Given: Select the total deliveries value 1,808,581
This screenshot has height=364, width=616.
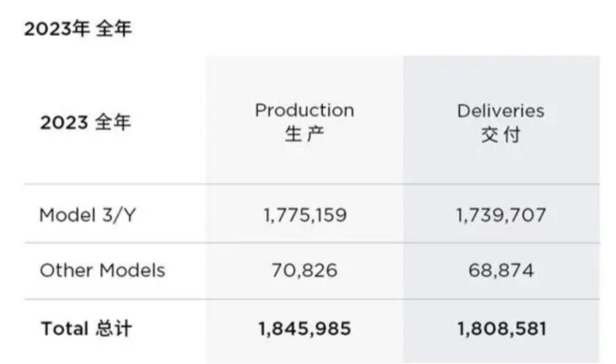Looking at the screenshot, I should pyautogui.click(x=501, y=329).
